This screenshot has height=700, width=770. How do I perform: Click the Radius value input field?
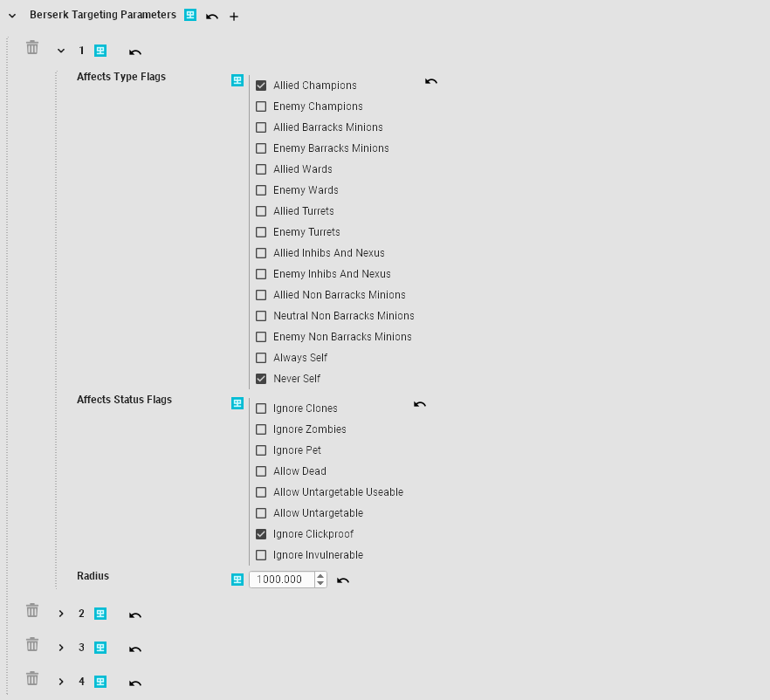click(x=280, y=580)
